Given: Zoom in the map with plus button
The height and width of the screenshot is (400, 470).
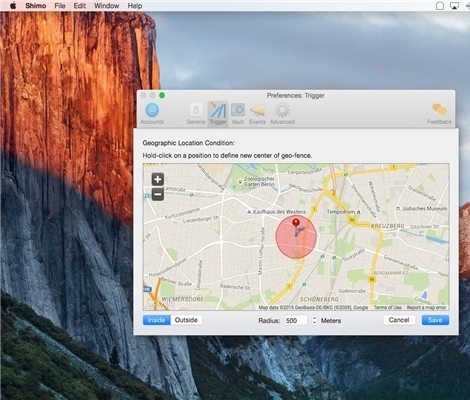Looking at the screenshot, I should coord(158,179).
